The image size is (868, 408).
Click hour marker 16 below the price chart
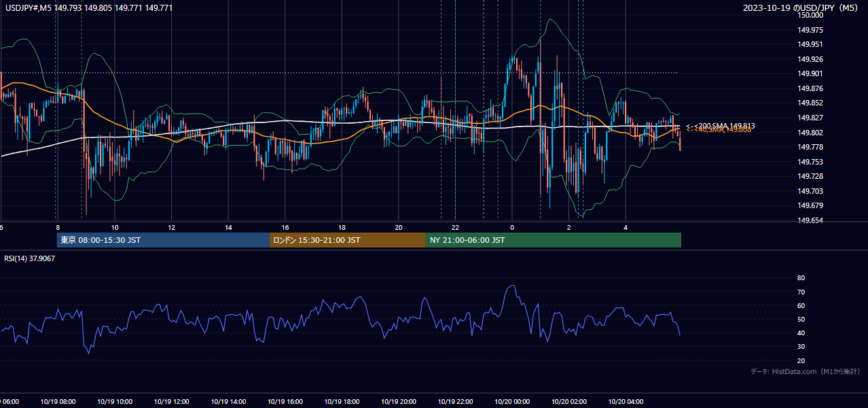285,227
